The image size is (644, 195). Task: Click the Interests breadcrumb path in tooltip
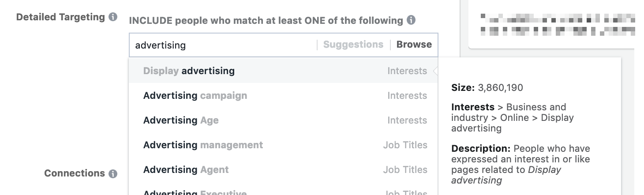pos(513,118)
